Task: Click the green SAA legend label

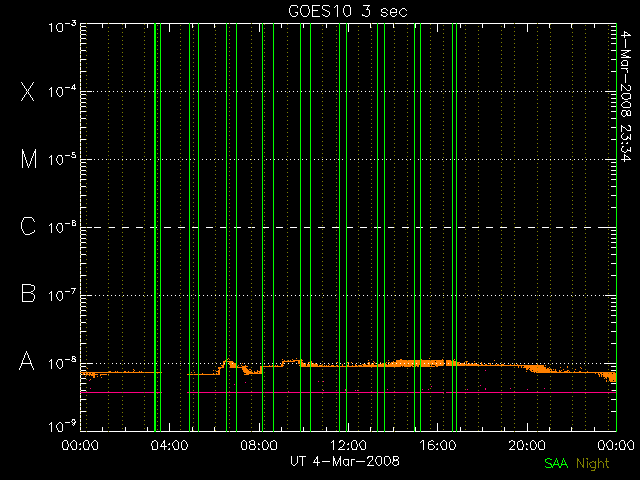Action: click(556, 463)
